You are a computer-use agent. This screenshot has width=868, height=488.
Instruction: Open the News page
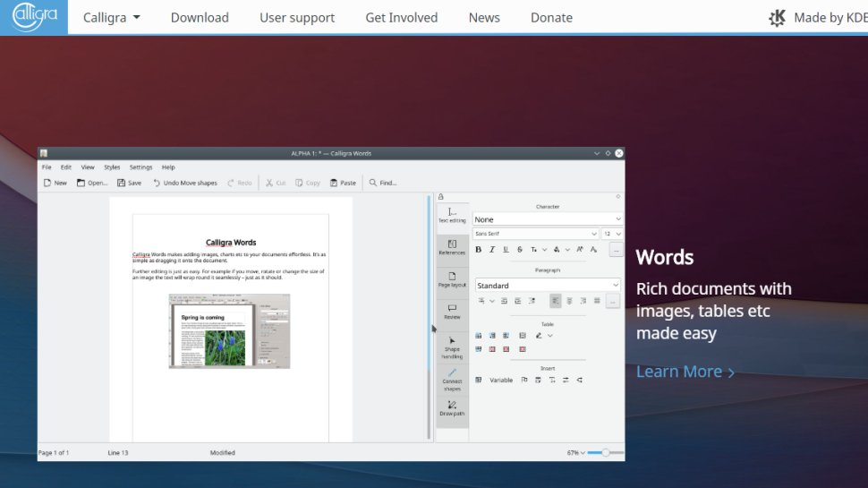click(x=484, y=18)
